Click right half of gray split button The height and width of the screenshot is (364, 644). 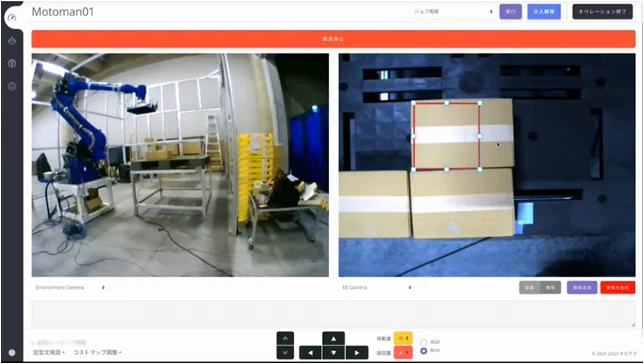(550, 288)
